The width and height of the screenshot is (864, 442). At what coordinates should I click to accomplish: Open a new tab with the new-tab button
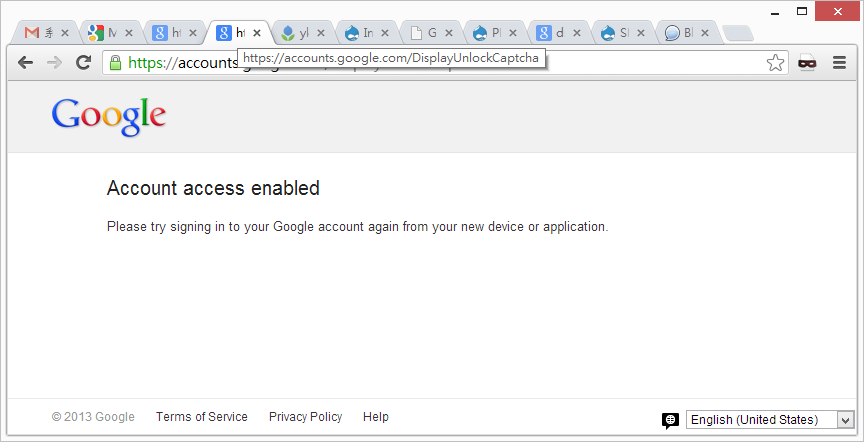click(x=737, y=33)
